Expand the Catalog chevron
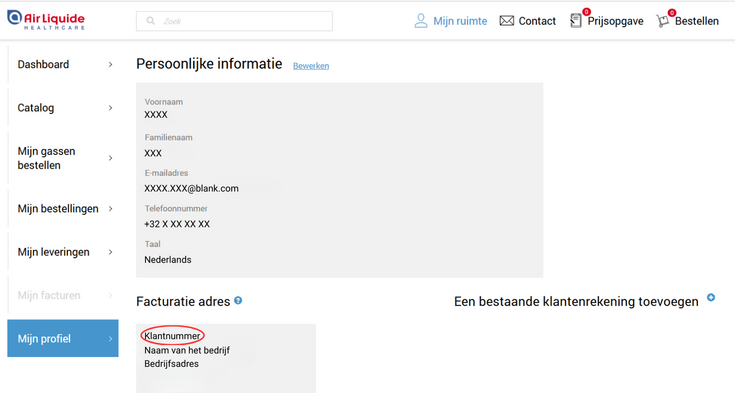This screenshot has height=393, width=735. pos(111,108)
